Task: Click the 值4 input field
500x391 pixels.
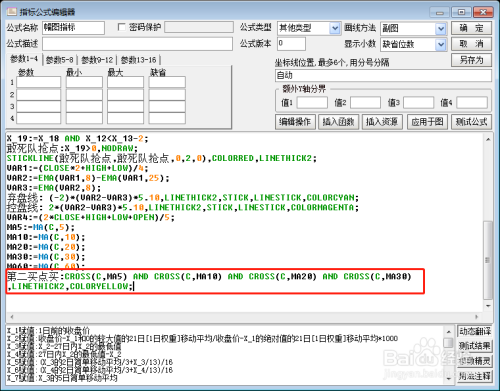Action: (x=472, y=103)
